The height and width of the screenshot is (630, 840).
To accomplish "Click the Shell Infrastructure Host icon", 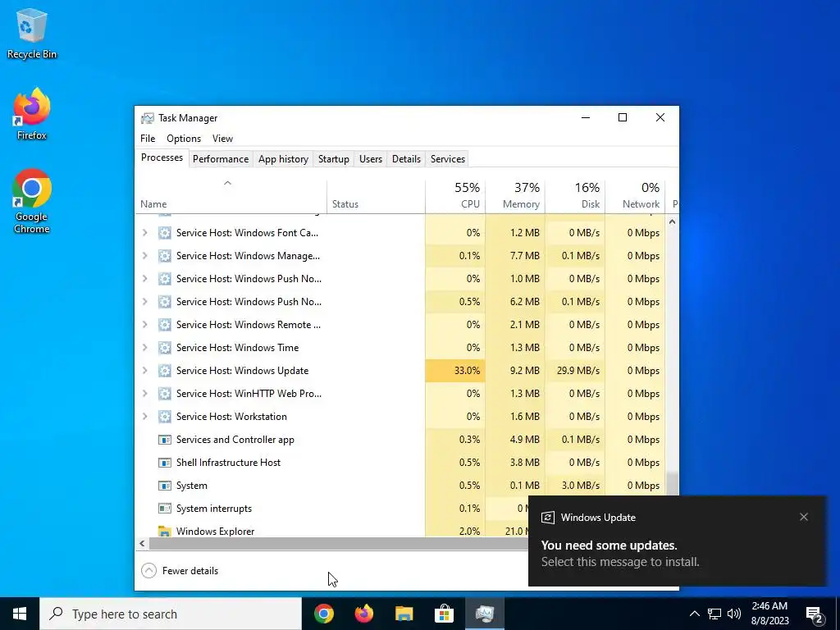I will coord(164,463).
